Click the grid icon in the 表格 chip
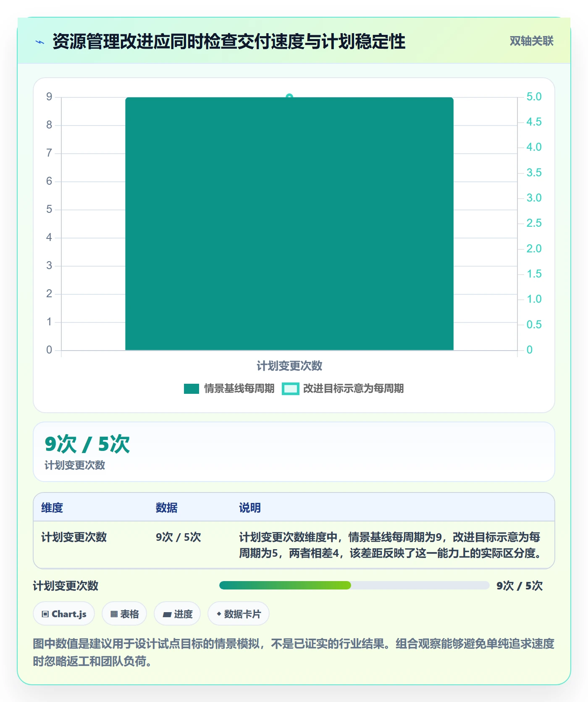The image size is (588, 702). 114,614
